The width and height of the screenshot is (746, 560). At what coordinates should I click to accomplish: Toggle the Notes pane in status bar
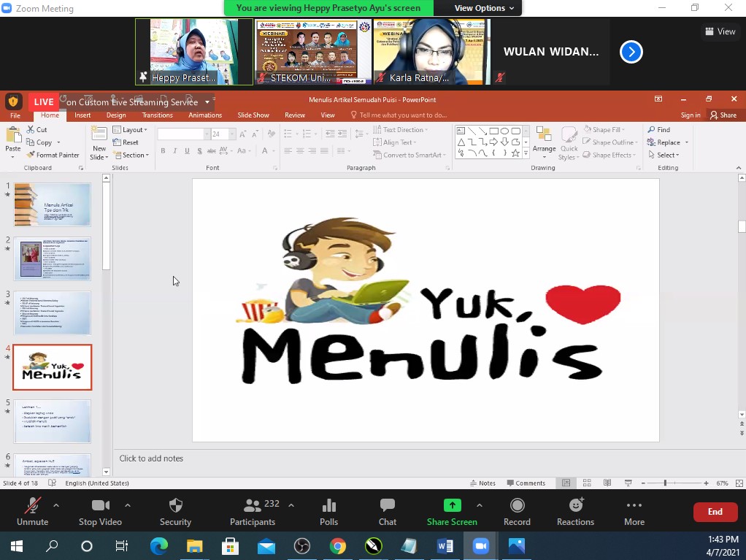[x=483, y=483]
